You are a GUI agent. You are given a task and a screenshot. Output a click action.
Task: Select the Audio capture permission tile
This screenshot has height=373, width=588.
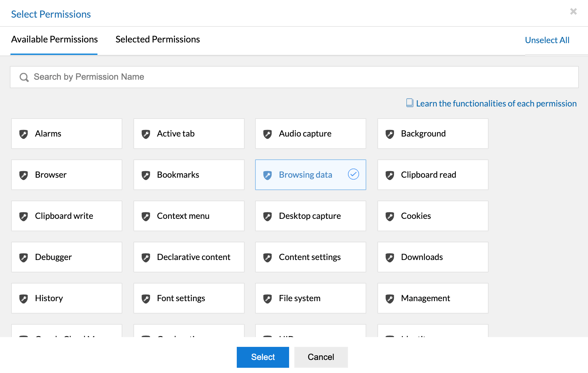pos(310,134)
